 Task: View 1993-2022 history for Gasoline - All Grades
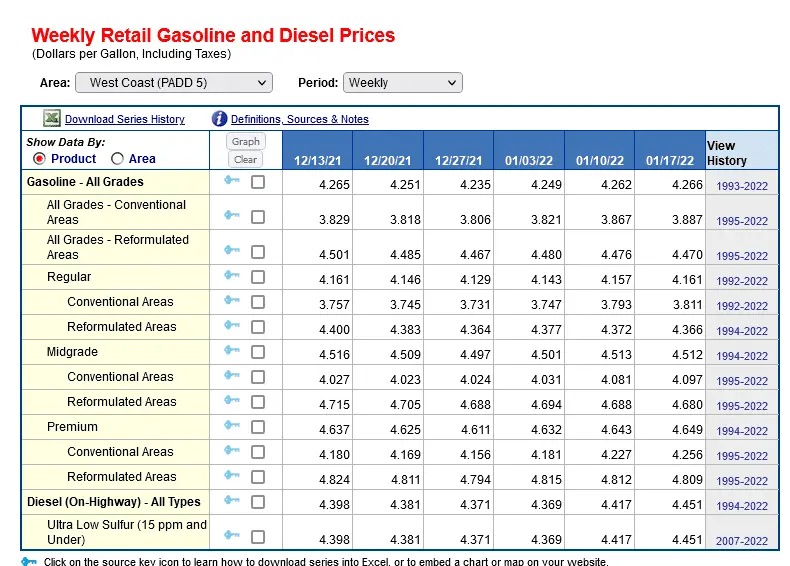[x=742, y=186]
